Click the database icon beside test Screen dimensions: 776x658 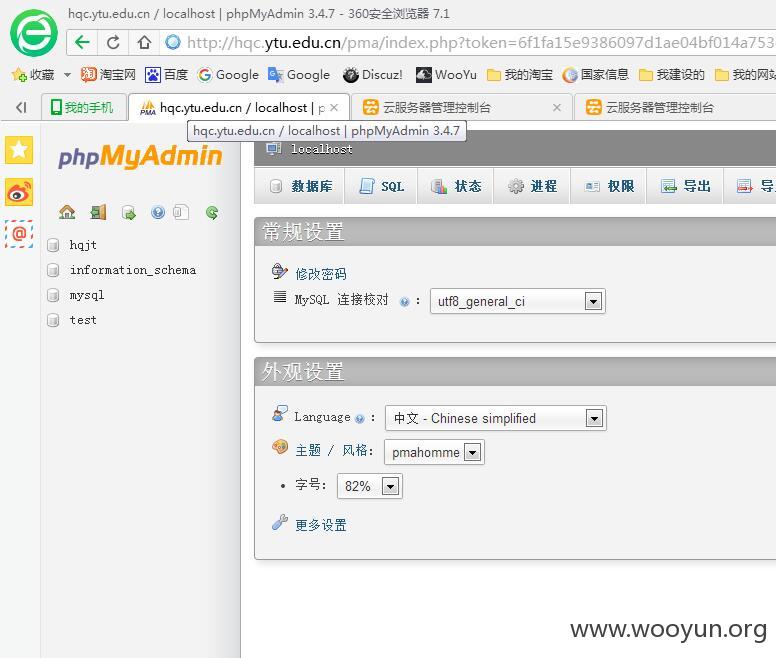pos(53,320)
